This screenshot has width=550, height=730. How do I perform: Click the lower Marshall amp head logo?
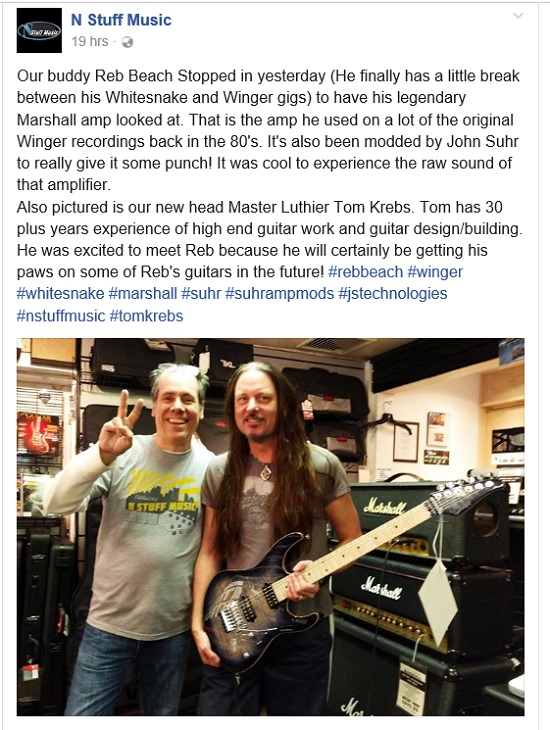coord(381,588)
